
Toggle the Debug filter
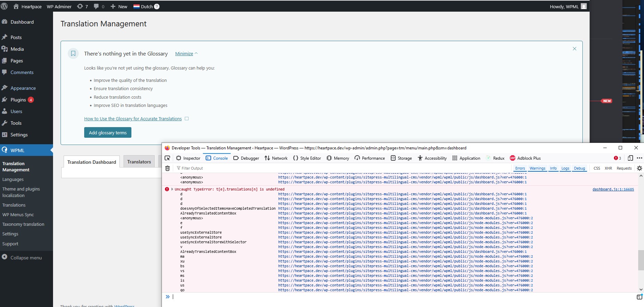(579, 168)
